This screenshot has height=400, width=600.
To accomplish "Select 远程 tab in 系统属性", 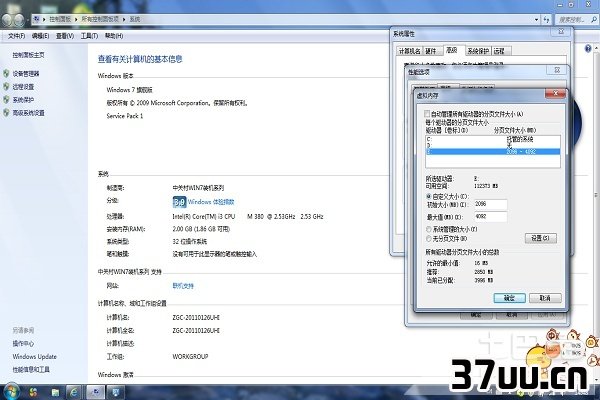I will (499, 51).
